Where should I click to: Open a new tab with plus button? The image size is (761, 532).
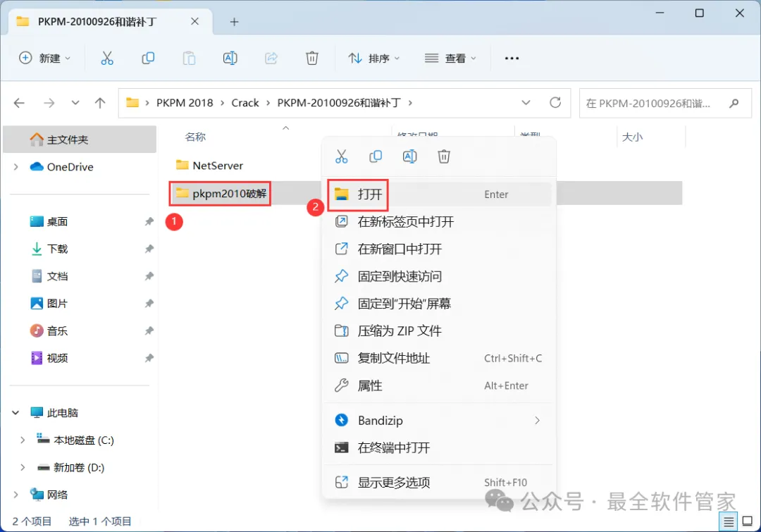point(234,22)
